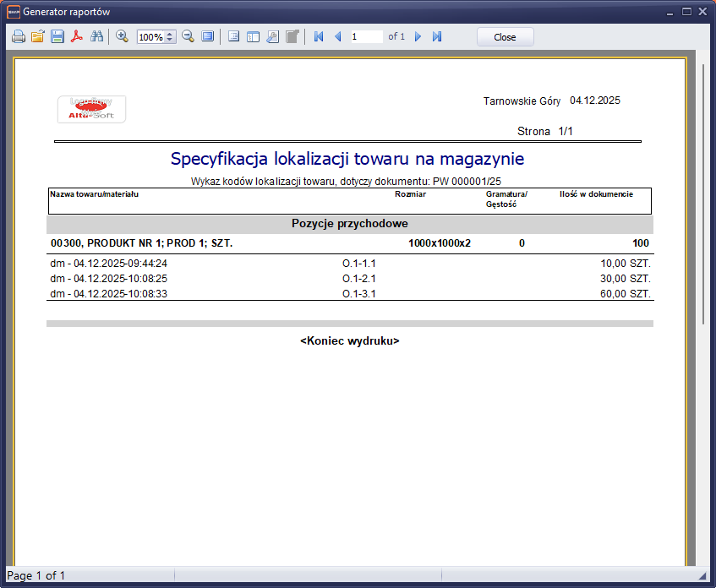Click the page number input field
The image size is (716, 588).
point(366,37)
